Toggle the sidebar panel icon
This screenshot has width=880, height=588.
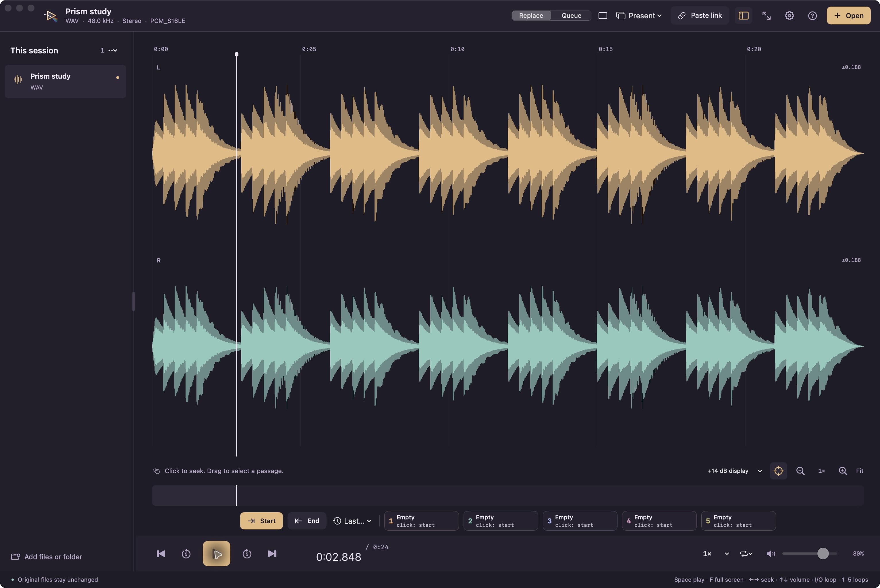pos(744,16)
